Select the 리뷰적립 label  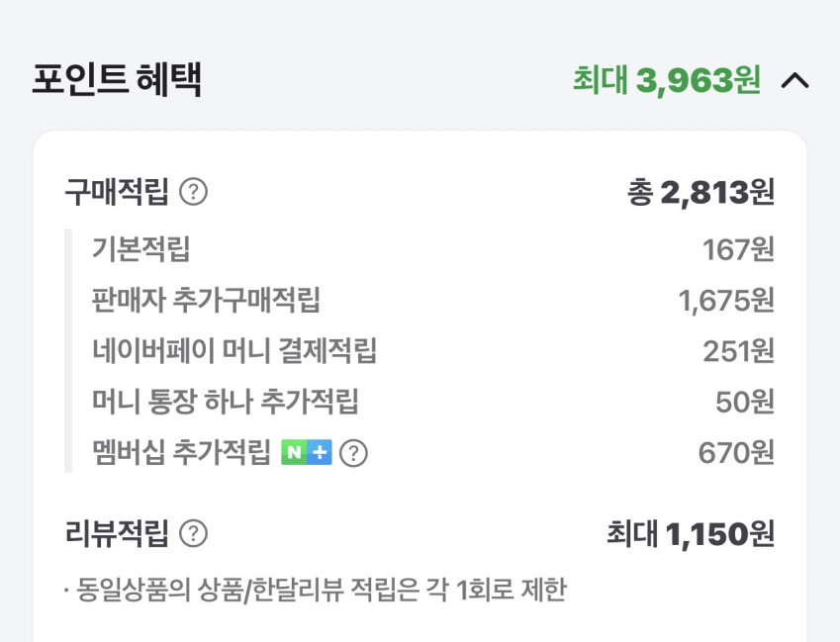point(117,534)
